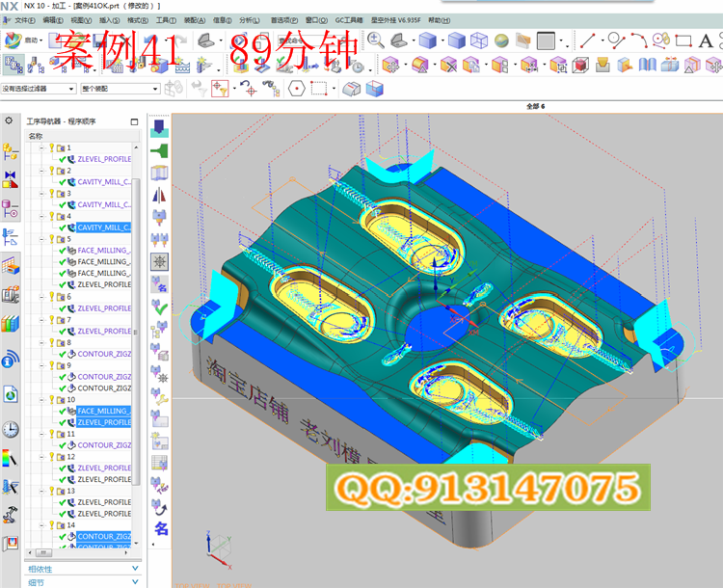Click the Text 'A' tool
723x588 pixels.
pyautogui.click(x=706, y=40)
